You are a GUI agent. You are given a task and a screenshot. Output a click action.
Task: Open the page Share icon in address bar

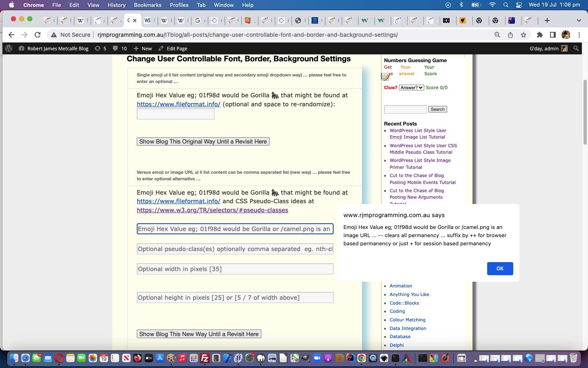[510, 35]
